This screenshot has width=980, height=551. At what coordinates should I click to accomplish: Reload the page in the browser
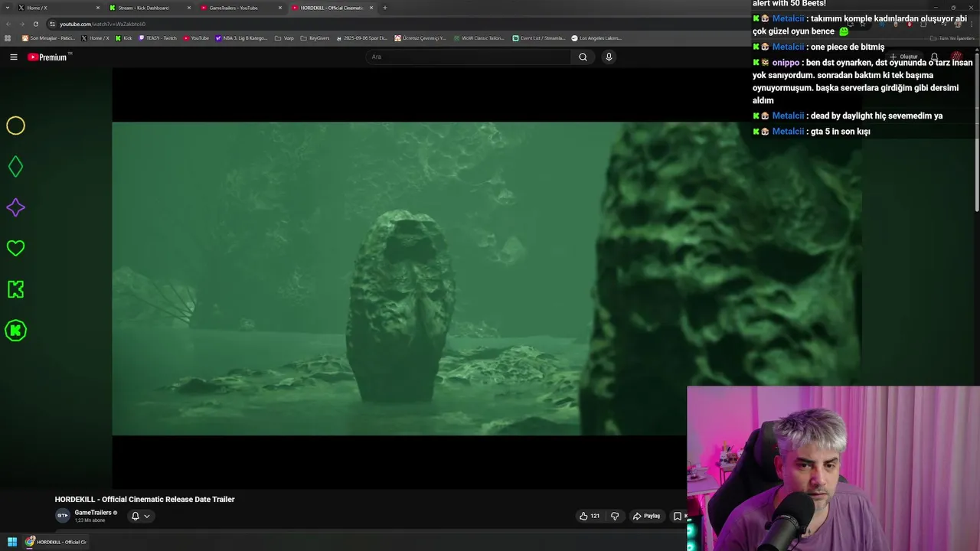35,24
